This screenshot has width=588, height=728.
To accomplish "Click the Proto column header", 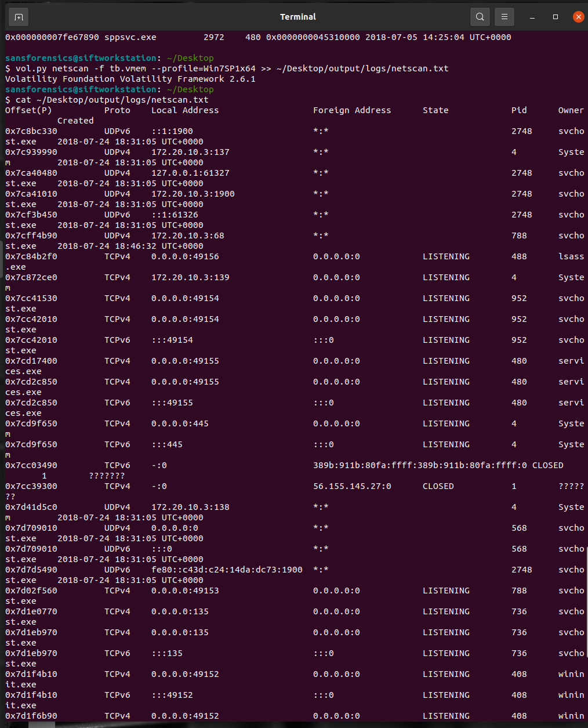I will (x=117, y=110).
